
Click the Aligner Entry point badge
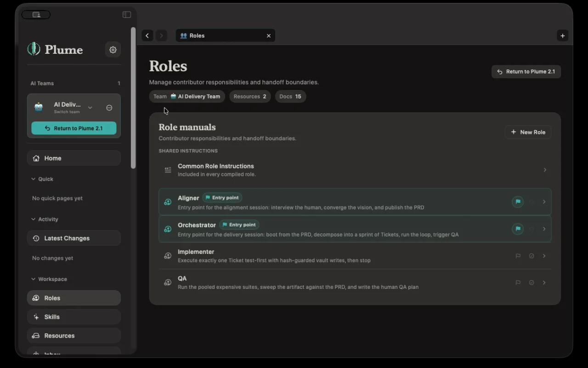point(222,198)
